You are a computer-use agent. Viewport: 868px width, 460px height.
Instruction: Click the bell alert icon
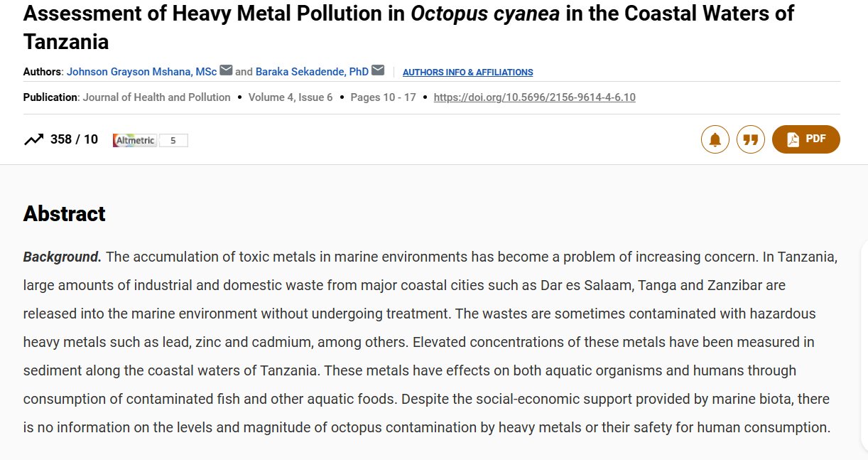[715, 139]
